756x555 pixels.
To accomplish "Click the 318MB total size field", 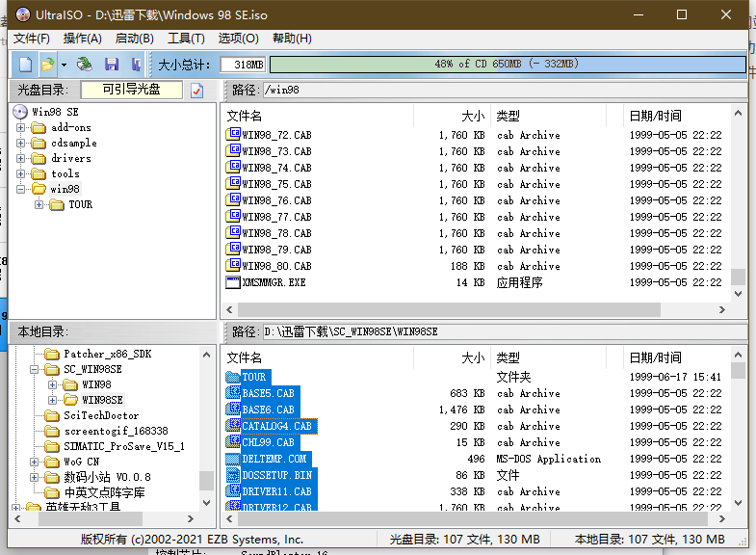I will [243, 65].
